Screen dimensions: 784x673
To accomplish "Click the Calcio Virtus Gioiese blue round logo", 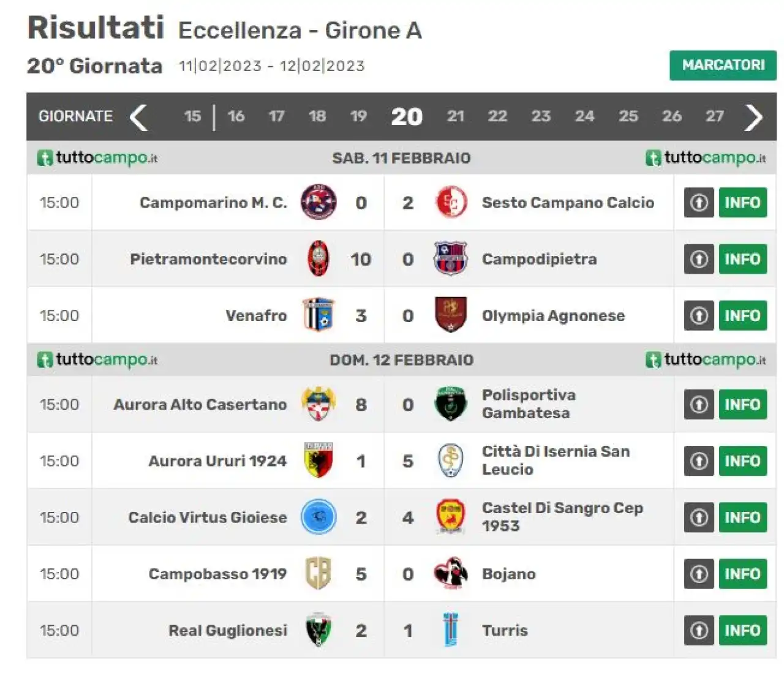I will pyautogui.click(x=318, y=517).
